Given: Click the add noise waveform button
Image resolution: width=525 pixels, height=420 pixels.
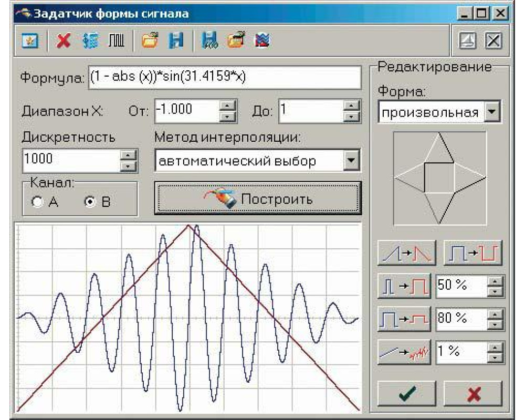Looking at the screenshot, I should pyautogui.click(x=404, y=352).
